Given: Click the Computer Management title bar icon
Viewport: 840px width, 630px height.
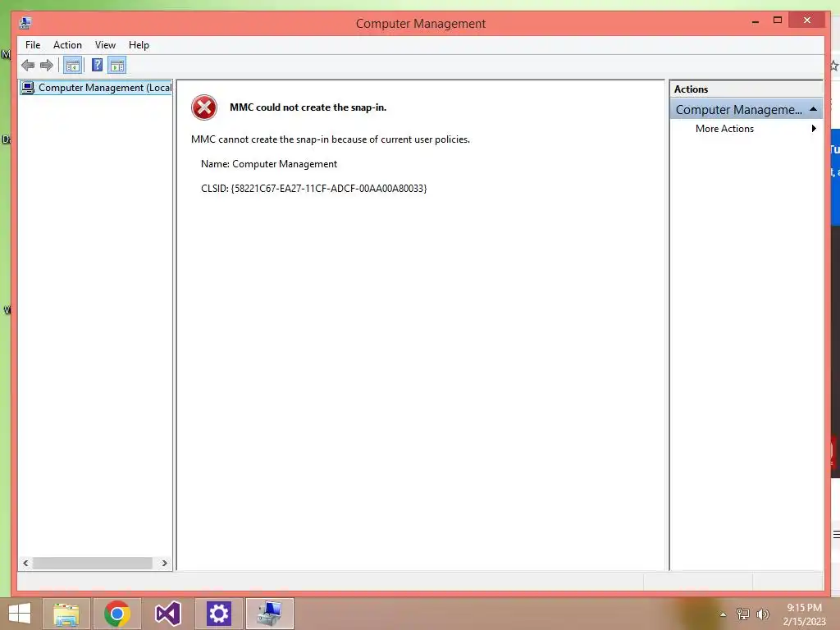Looking at the screenshot, I should point(25,23).
